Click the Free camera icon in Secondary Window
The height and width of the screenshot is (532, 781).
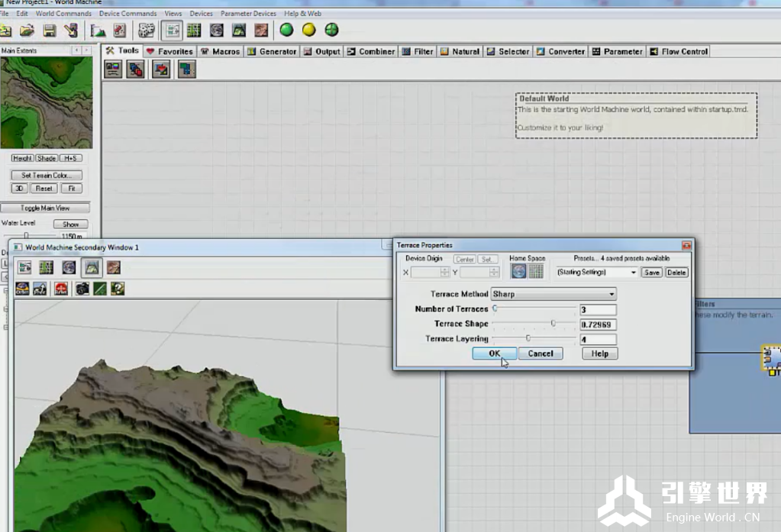click(x=40, y=289)
